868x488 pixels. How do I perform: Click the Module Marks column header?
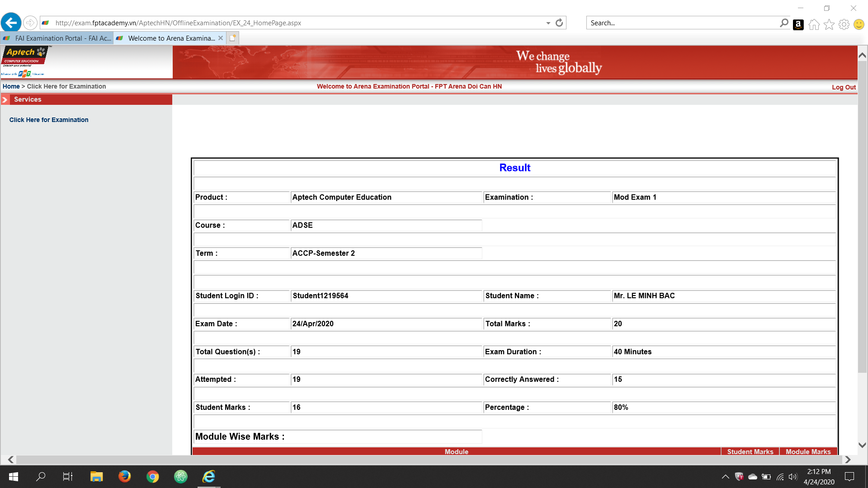tap(808, 451)
